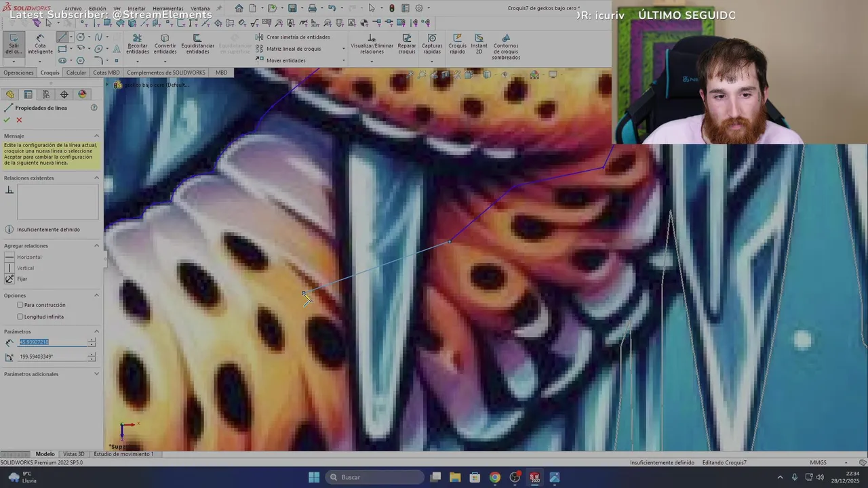Click the Rebuild traffic light icon
The height and width of the screenshot is (488, 868).
[391, 8]
